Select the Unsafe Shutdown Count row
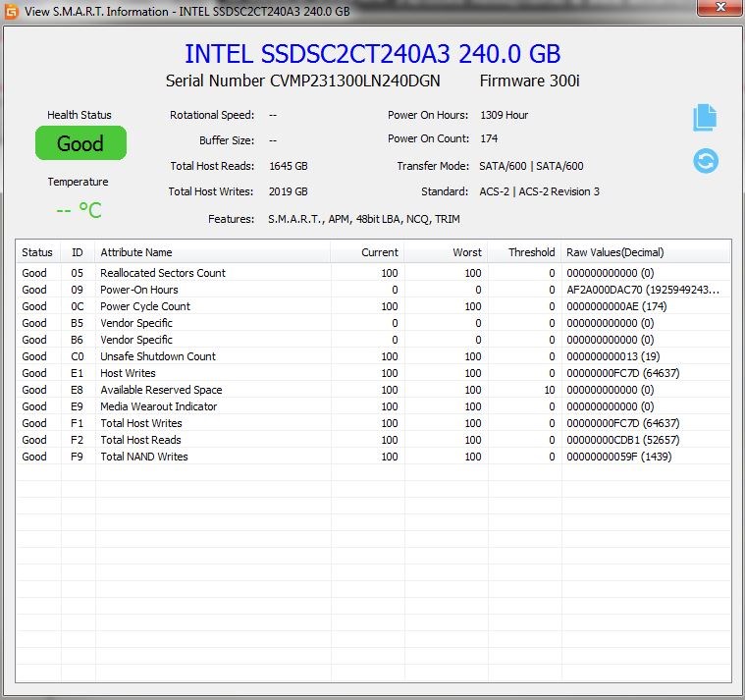 373,356
